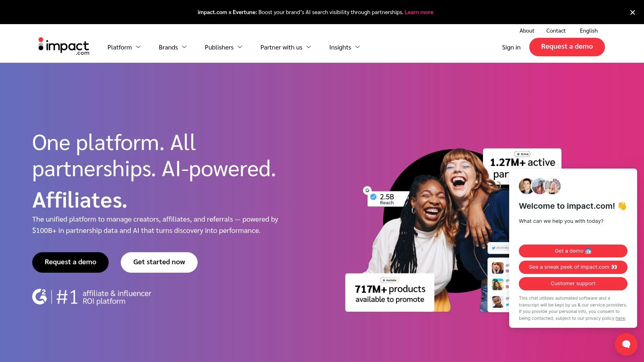Click the chat agent avatars
This screenshot has height=362, width=644.
pyautogui.click(x=539, y=186)
